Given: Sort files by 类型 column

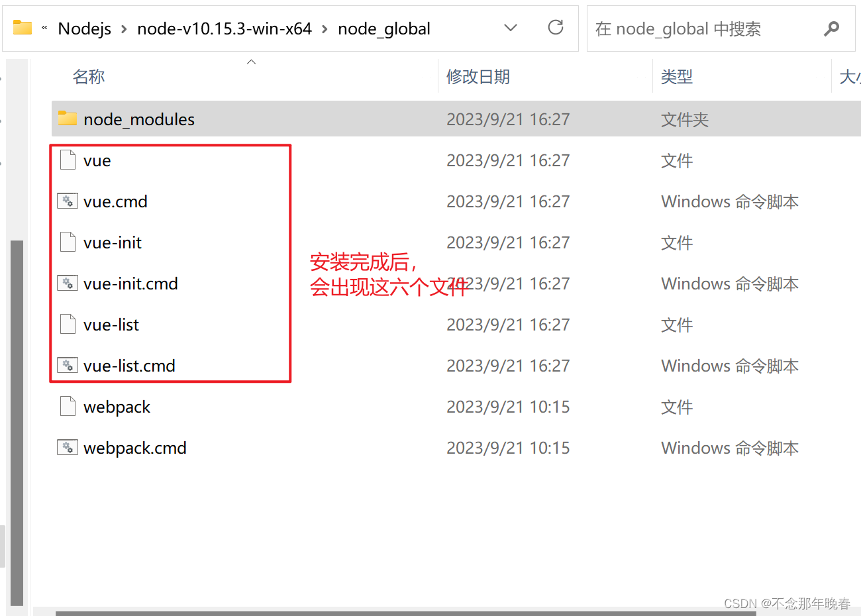Looking at the screenshot, I should point(677,77).
